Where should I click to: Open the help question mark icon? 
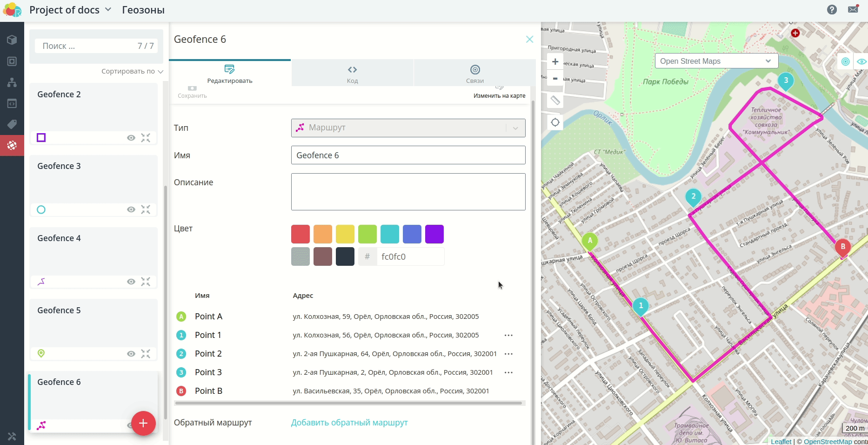pyautogui.click(x=832, y=10)
